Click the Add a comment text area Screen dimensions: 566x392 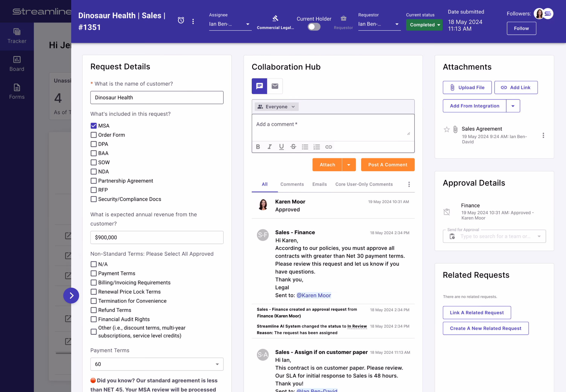[333, 128]
